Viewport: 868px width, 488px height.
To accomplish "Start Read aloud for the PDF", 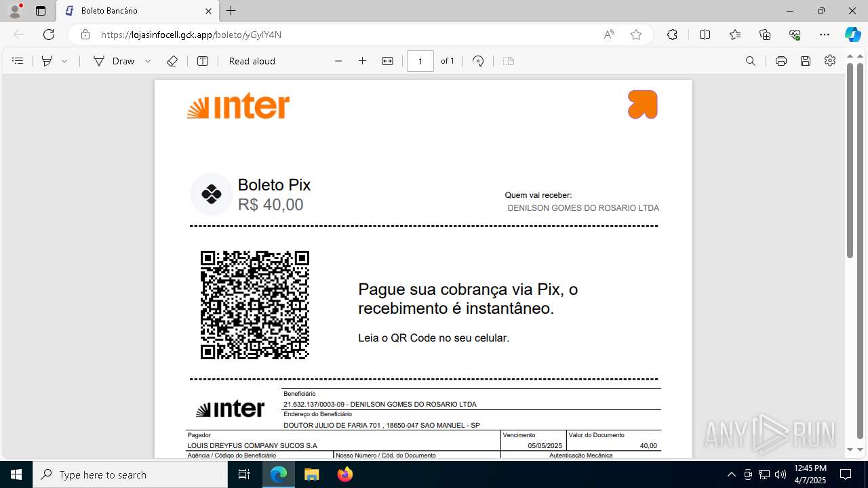I will click(252, 61).
